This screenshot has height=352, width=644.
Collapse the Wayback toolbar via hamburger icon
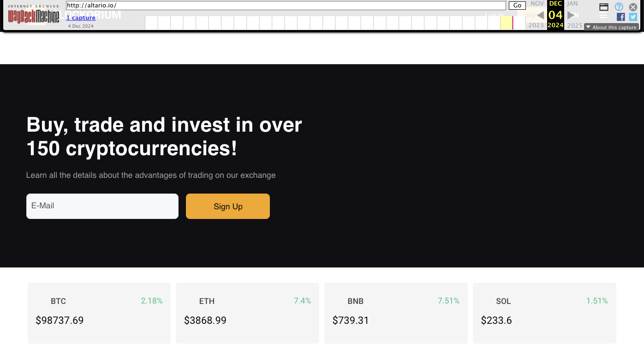coord(603,16)
